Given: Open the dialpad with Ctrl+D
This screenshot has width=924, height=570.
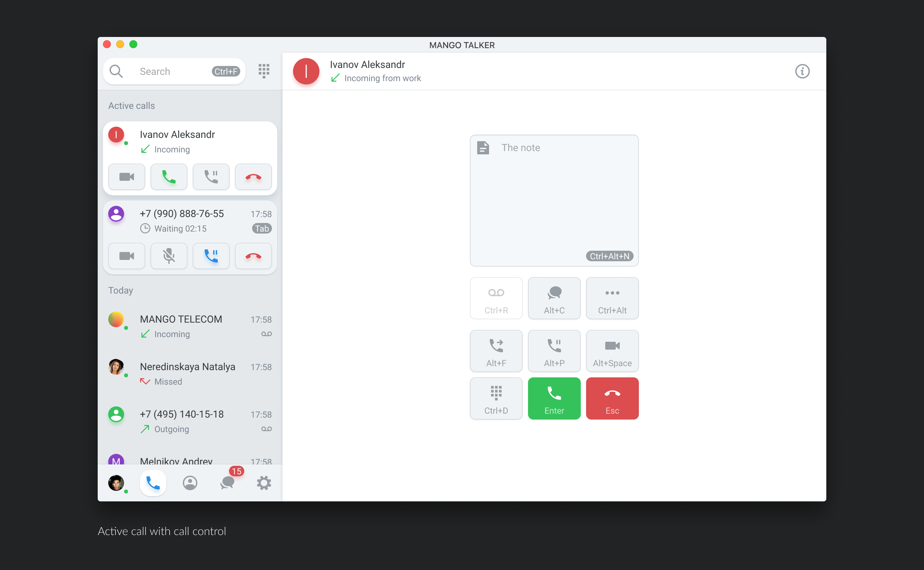Looking at the screenshot, I should (x=496, y=398).
